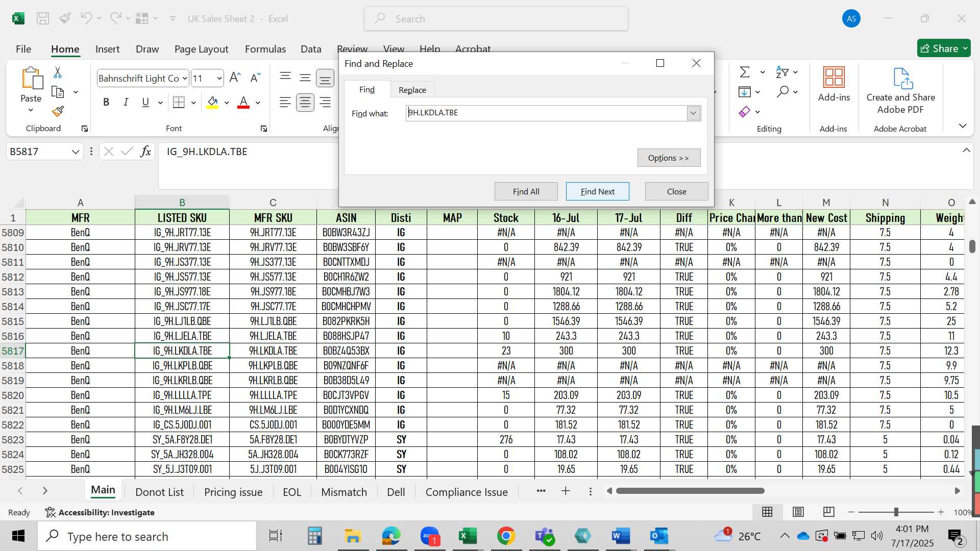Click Find & Select magnifier icon
980x551 pixels.
(x=782, y=92)
